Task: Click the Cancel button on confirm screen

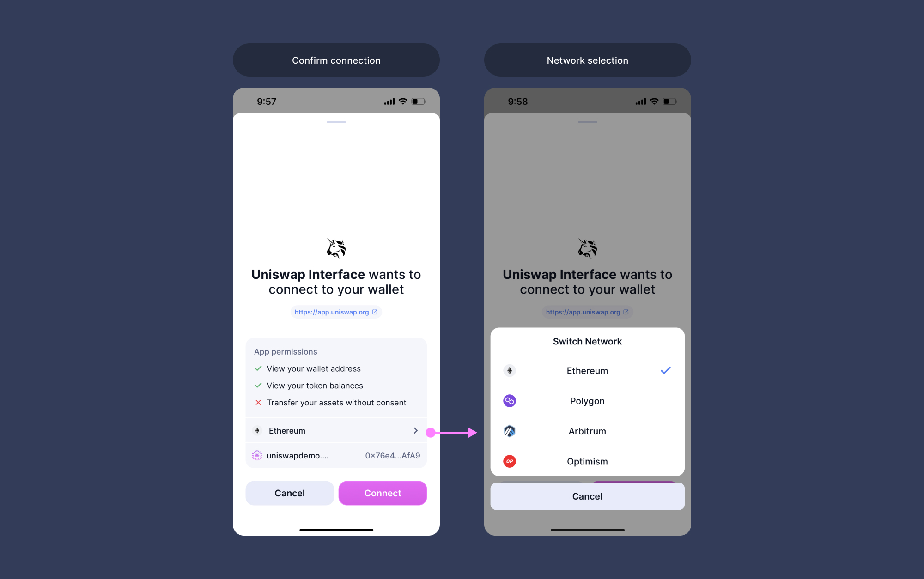Action: tap(290, 493)
